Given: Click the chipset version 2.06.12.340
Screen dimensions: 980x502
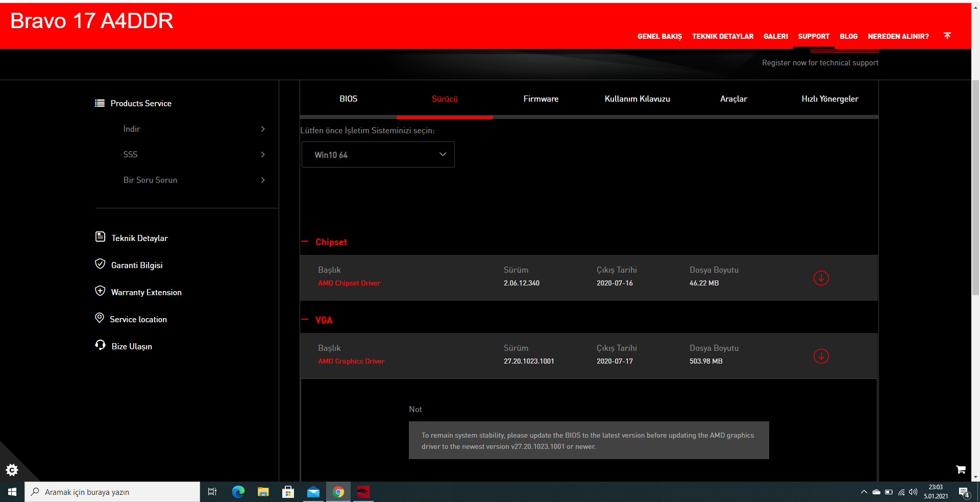Looking at the screenshot, I should click(522, 283).
